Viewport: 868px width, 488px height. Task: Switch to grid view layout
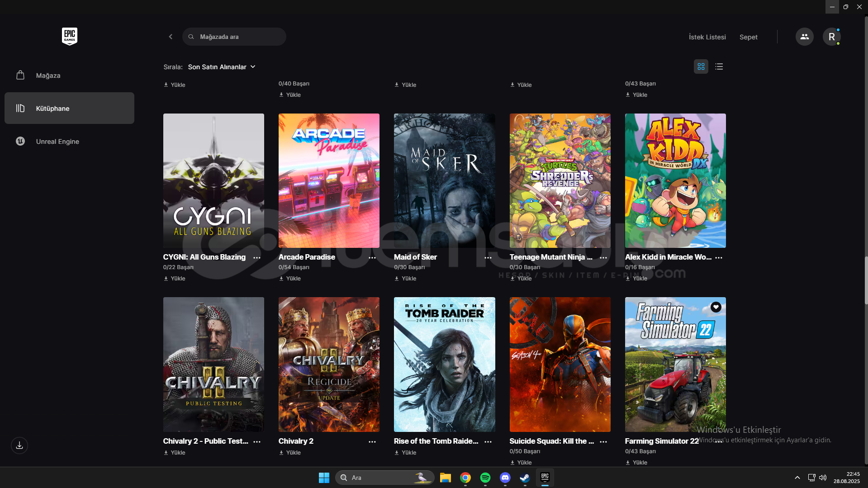pyautogui.click(x=701, y=66)
